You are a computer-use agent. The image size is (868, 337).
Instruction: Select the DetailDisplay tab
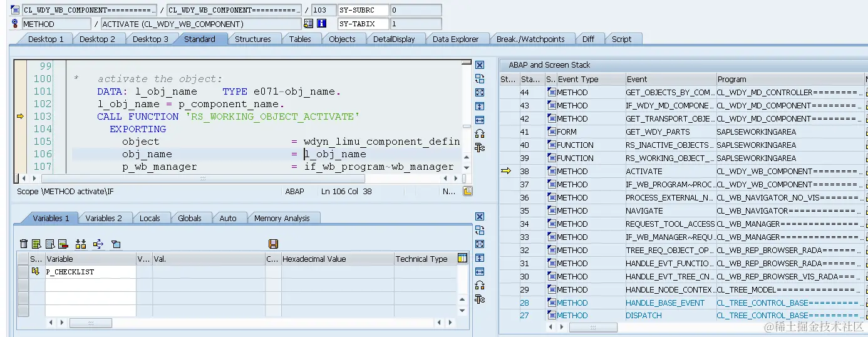(393, 39)
